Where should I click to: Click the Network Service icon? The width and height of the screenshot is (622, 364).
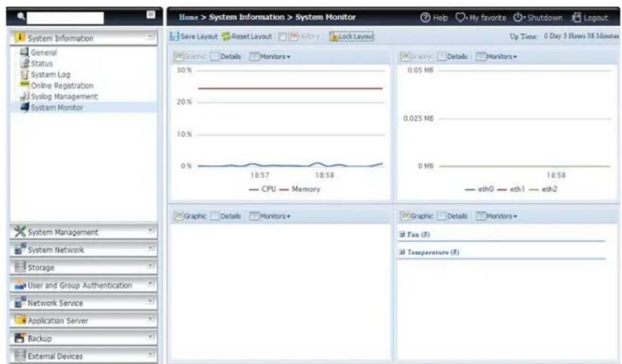tap(20, 302)
